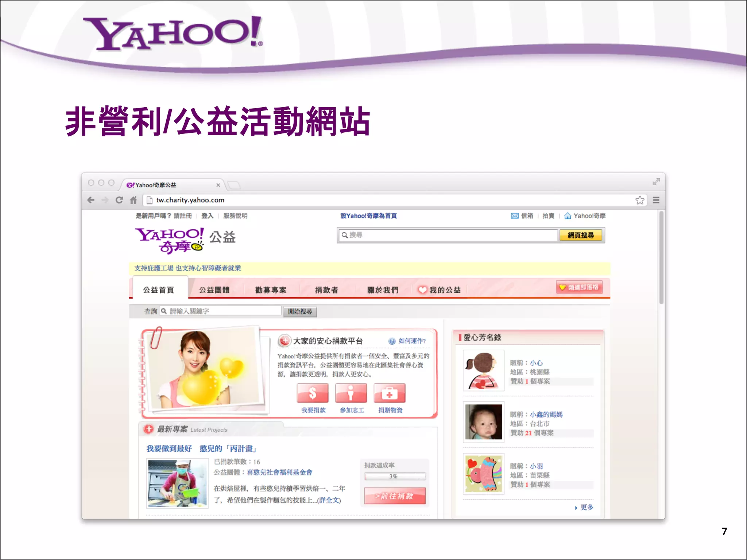747x560 pixels.
Task: Reload the page with refresh icon
Action: [119, 200]
